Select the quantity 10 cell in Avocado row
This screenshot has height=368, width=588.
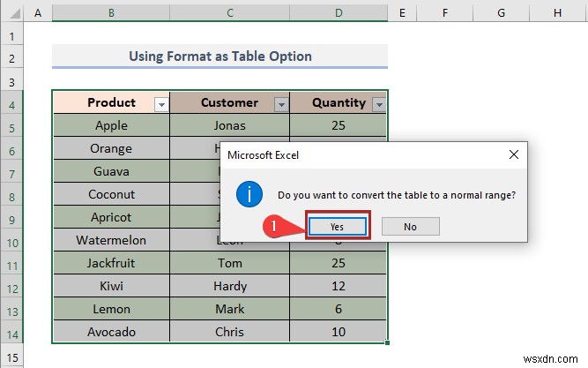click(339, 332)
